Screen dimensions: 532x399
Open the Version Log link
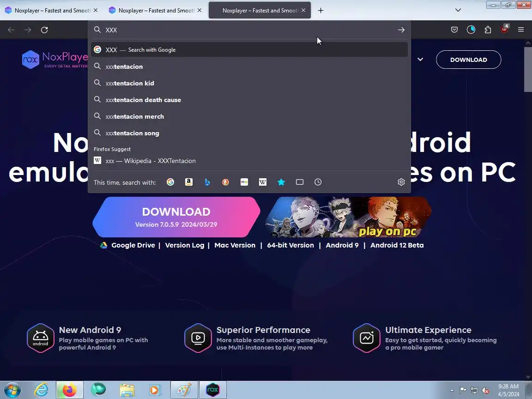[185, 245]
